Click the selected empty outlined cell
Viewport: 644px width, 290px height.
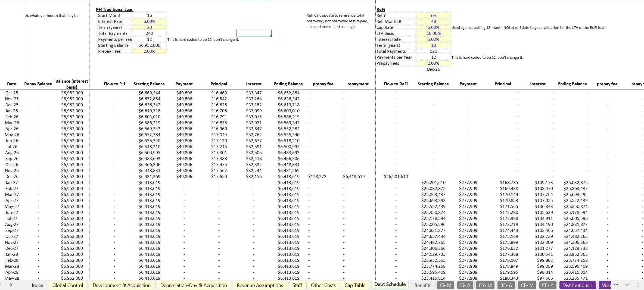tap(254, 33)
